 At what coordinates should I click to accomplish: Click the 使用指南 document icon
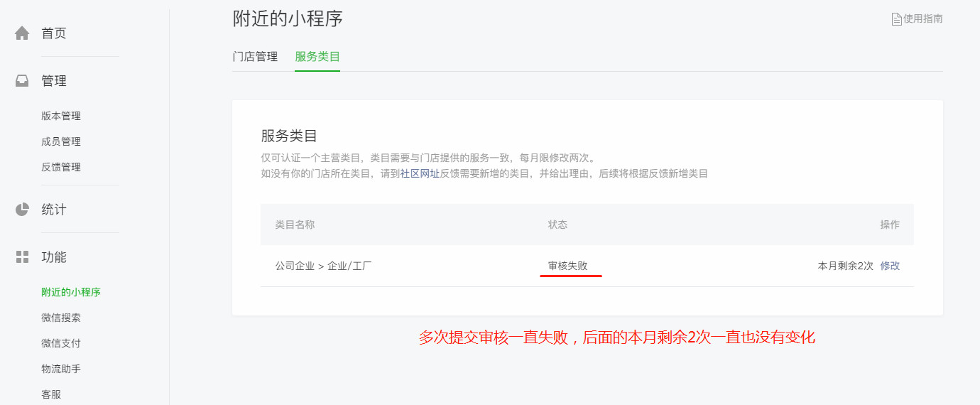(x=896, y=19)
